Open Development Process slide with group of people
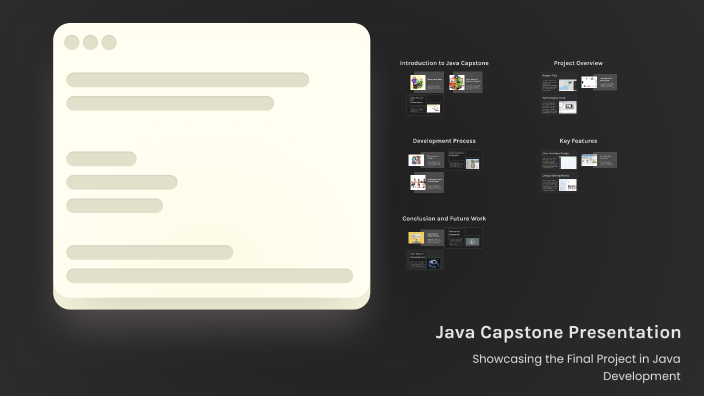Viewport: 704px width, 396px height. 427,183
